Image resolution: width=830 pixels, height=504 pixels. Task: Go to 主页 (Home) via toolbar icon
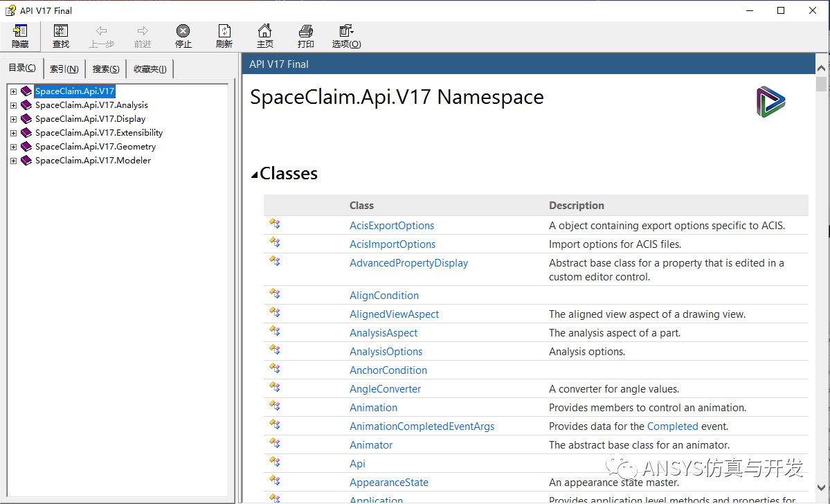coord(264,30)
